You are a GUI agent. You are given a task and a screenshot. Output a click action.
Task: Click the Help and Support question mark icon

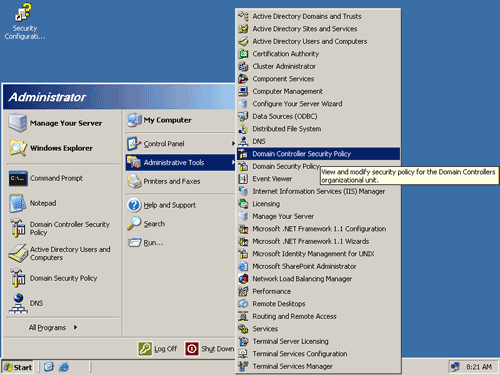(x=134, y=205)
